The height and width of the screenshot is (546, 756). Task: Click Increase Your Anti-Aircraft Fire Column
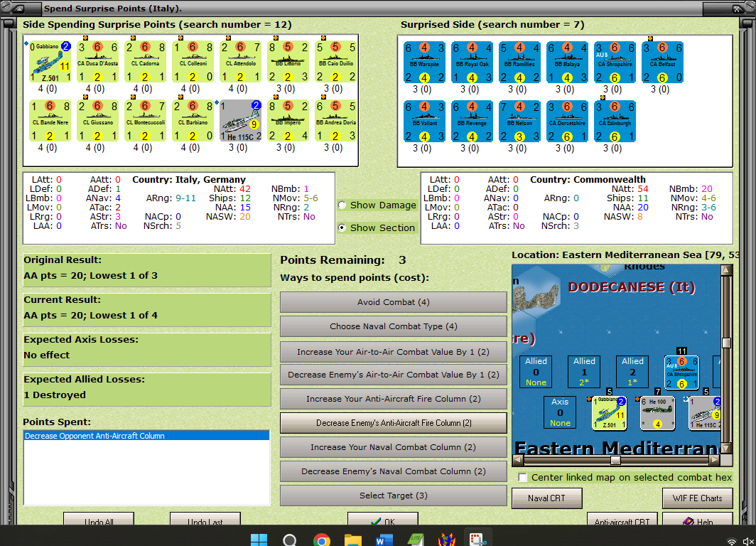pyautogui.click(x=394, y=399)
